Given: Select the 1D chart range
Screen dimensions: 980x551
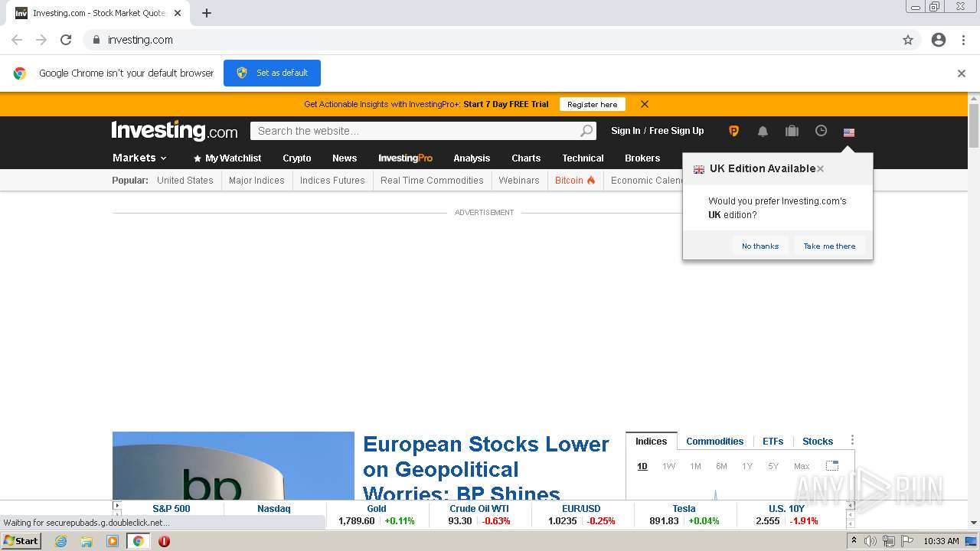Looking at the screenshot, I should click(x=642, y=466).
